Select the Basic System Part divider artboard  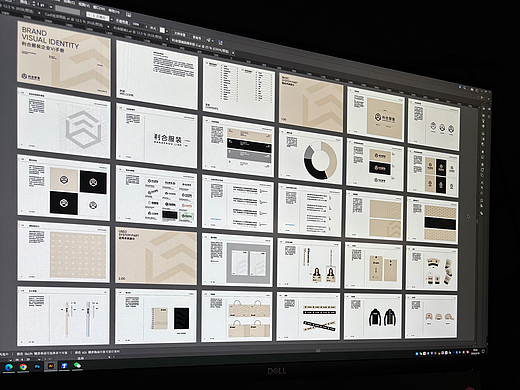pyautogui.click(x=311, y=102)
